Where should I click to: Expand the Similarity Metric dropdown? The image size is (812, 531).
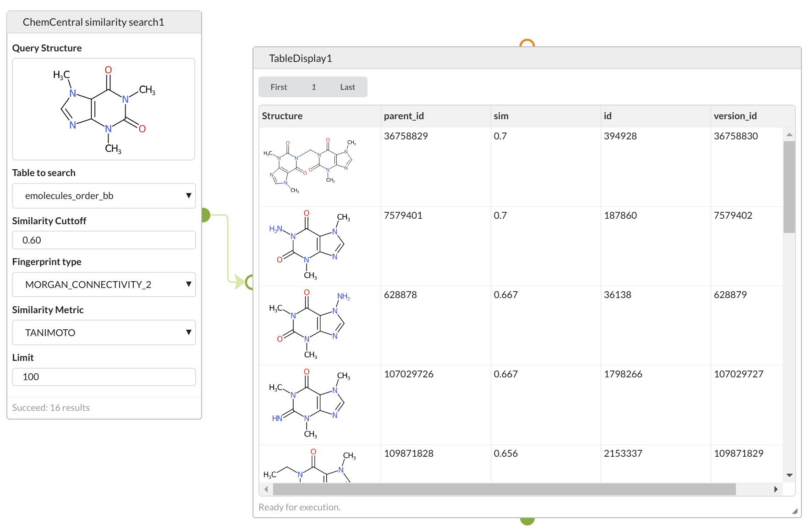tap(104, 332)
